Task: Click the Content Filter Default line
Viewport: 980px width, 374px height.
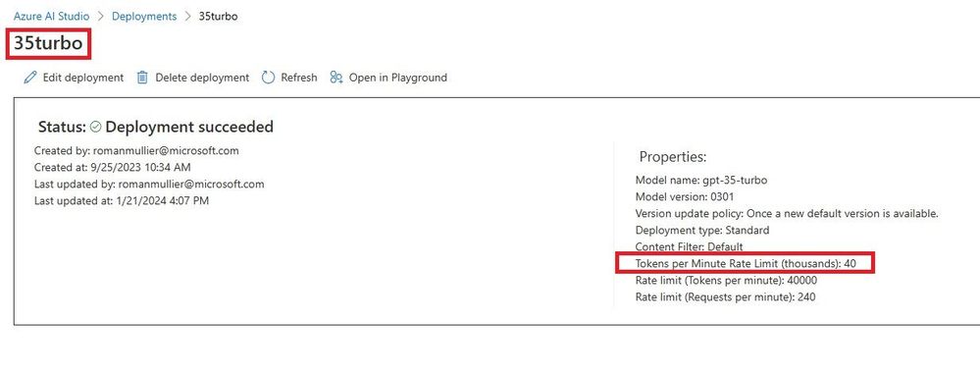Action: (689, 247)
